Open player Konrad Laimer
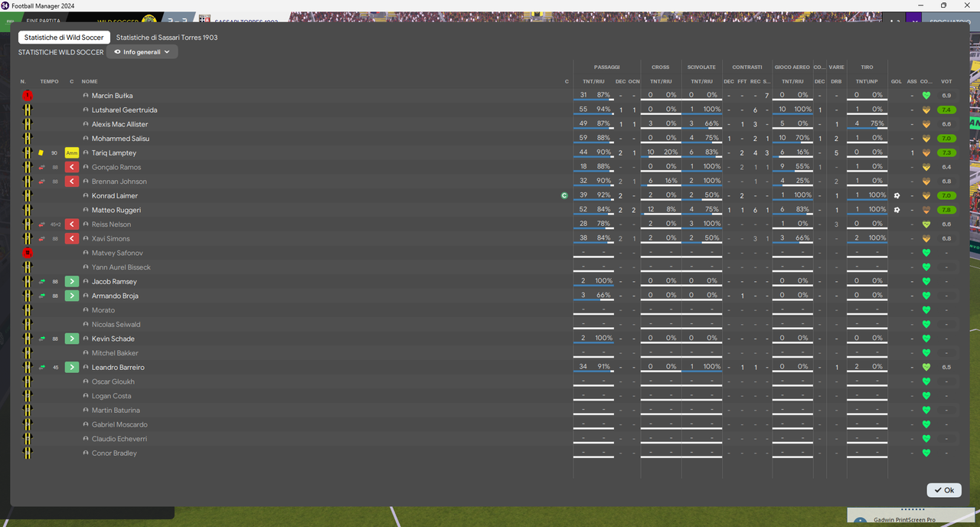Viewport: 980px width, 527px height. [x=115, y=196]
